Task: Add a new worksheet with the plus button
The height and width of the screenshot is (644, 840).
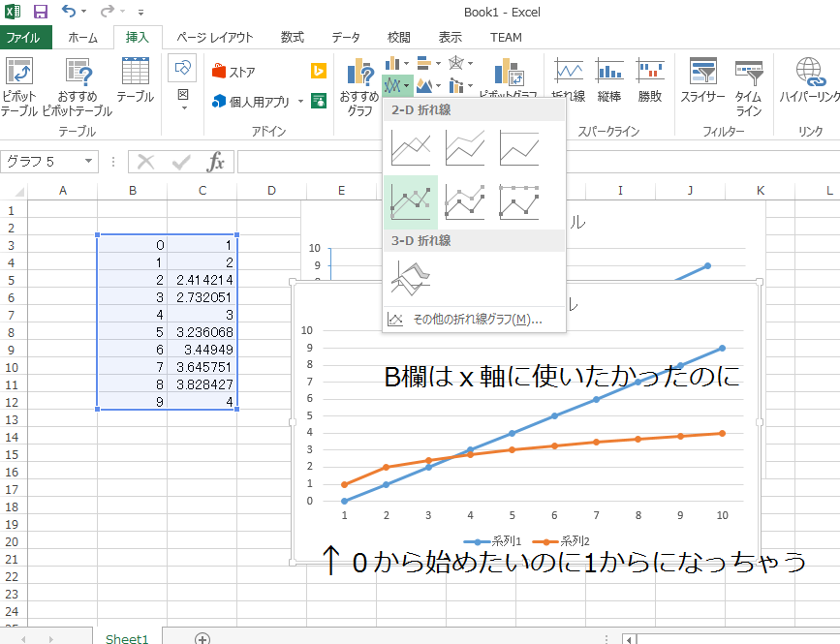Action: click(202, 638)
